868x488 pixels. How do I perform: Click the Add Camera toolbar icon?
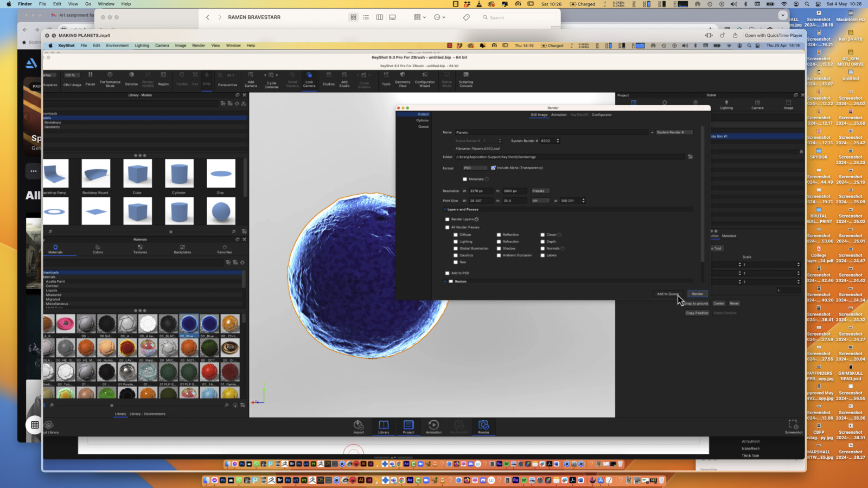tap(251, 79)
